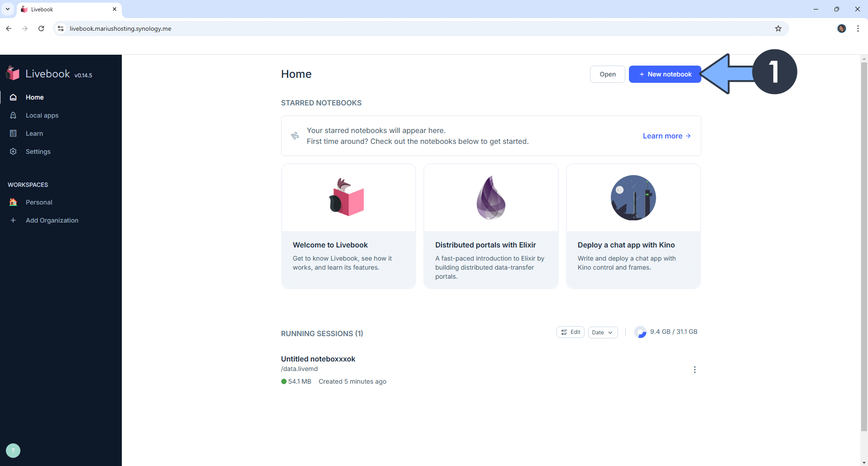Click the Elixir drop logo image

coord(491,198)
